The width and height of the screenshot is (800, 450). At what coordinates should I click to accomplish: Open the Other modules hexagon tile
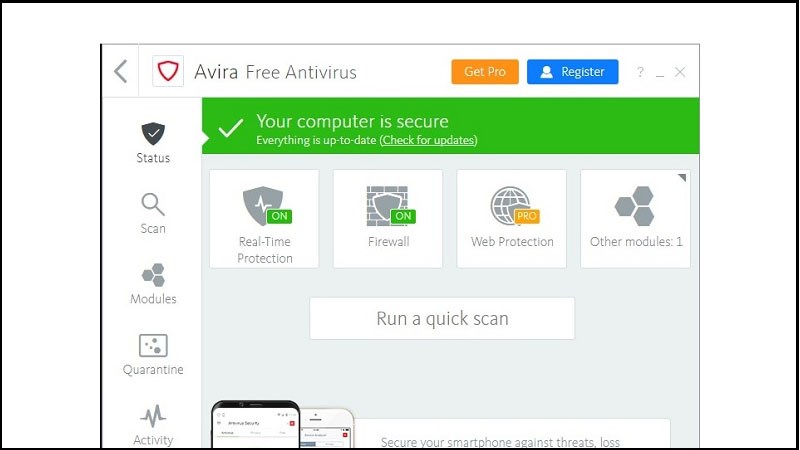pyautogui.click(x=635, y=219)
